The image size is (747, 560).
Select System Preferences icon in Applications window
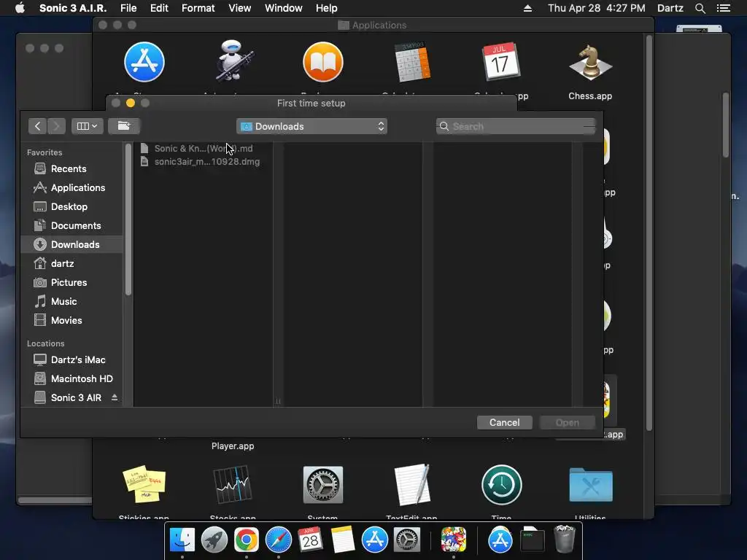[x=323, y=485]
